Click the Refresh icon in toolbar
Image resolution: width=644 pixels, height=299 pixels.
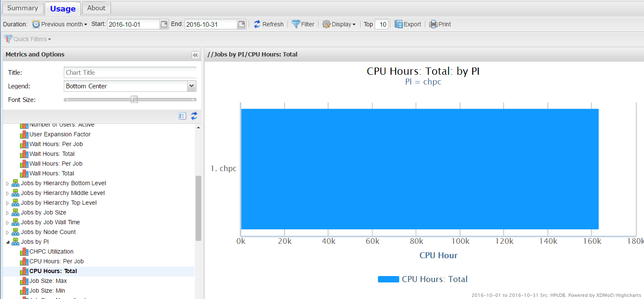click(x=257, y=24)
